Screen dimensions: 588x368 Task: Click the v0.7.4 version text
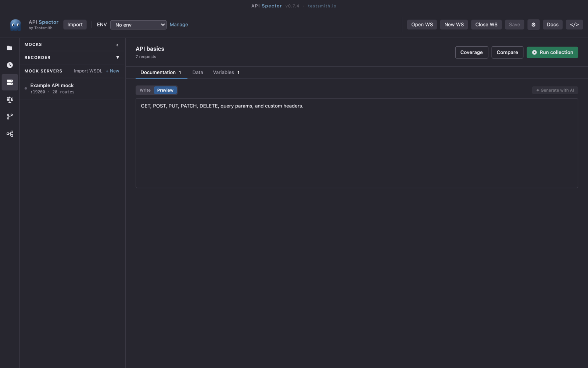coord(292,6)
